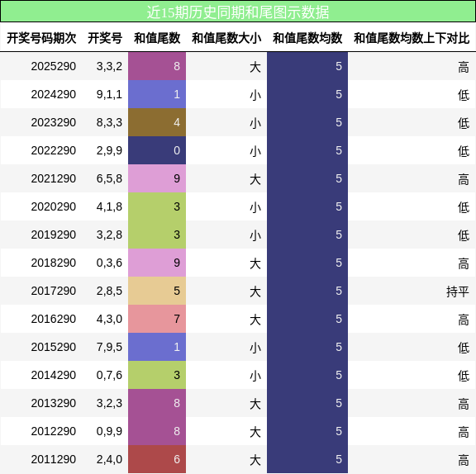Image resolution: width=476 pixels, height=474 pixels.
Task: Click the 开奖号码期次 column header
Action: click(x=41, y=38)
